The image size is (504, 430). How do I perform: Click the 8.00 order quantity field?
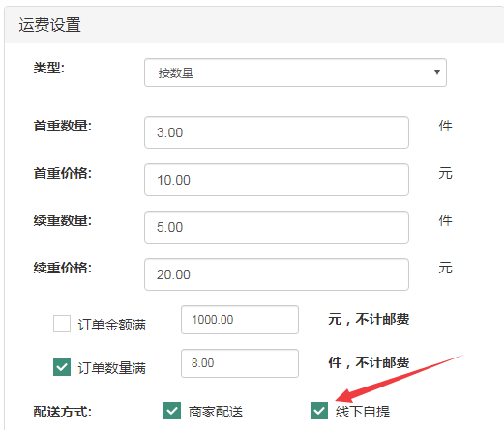240,363
